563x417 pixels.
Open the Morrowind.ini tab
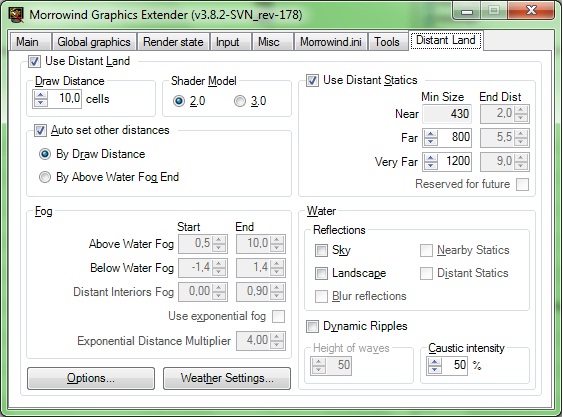pyautogui.click(x=331, y=42)
